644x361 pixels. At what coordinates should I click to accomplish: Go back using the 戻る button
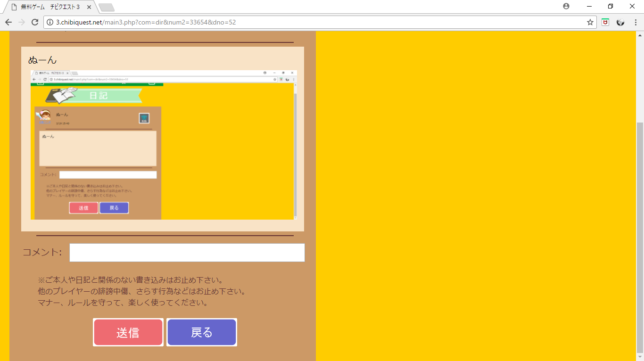[x=202, y=332]
